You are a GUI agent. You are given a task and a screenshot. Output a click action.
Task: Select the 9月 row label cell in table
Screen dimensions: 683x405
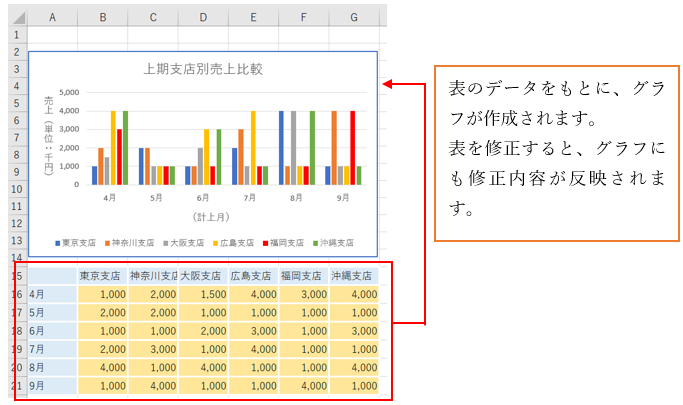[51, 386]
